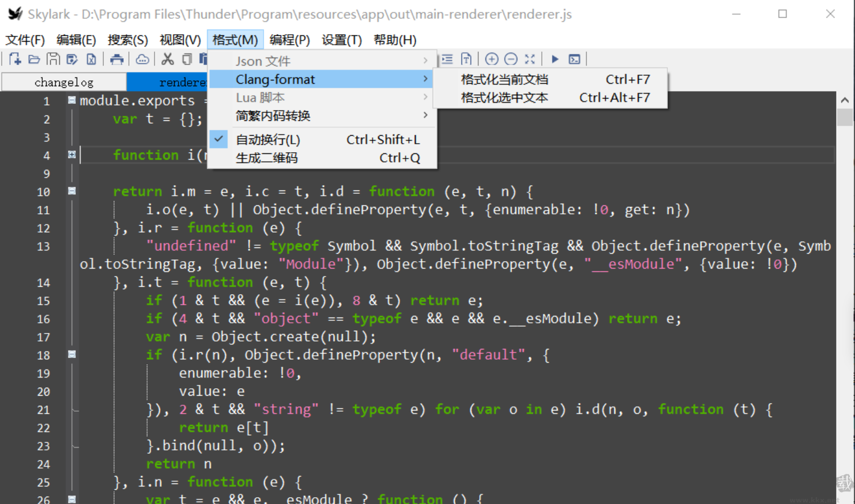Expand the folded function at line 4
This screenshot has width=855, height=504.
(x=72, y=155)
